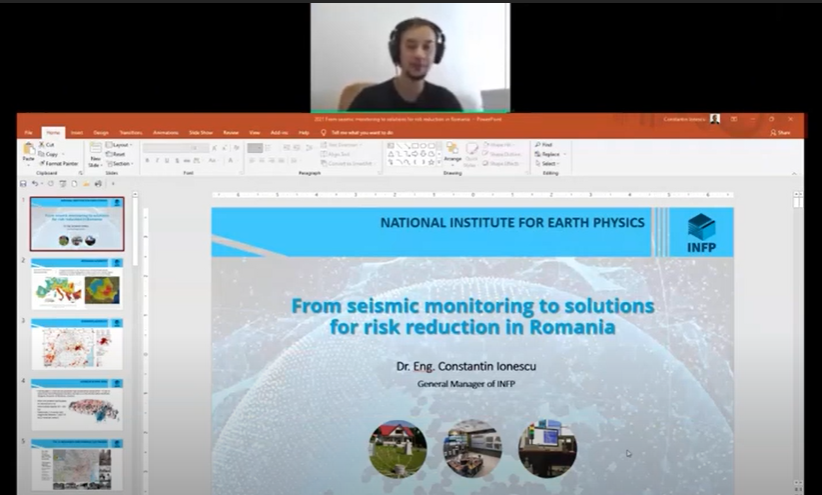Click the Constantin Ionescu account picture
Screen dimensions: 822x495
tap(715, 119)
